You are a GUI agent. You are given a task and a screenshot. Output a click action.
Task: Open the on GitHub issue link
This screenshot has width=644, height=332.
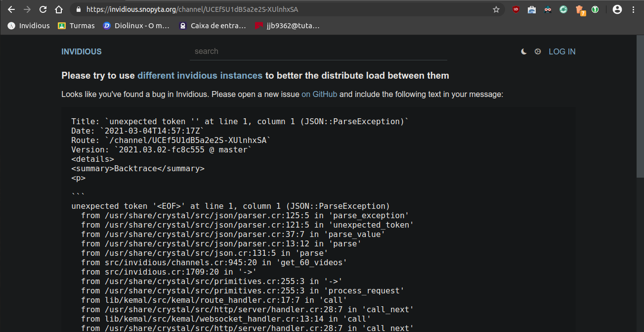[319, 94]
